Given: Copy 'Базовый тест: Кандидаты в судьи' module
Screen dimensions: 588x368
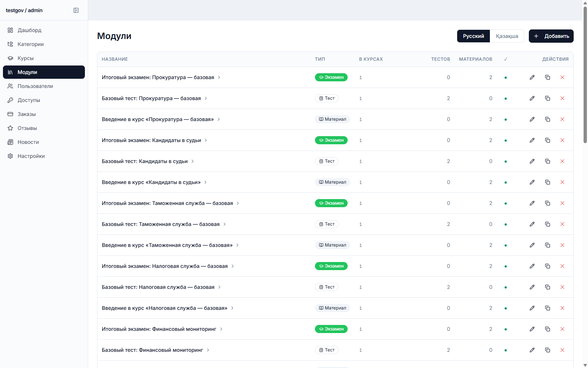Looking at the screenshot, I should coord(548,161).
